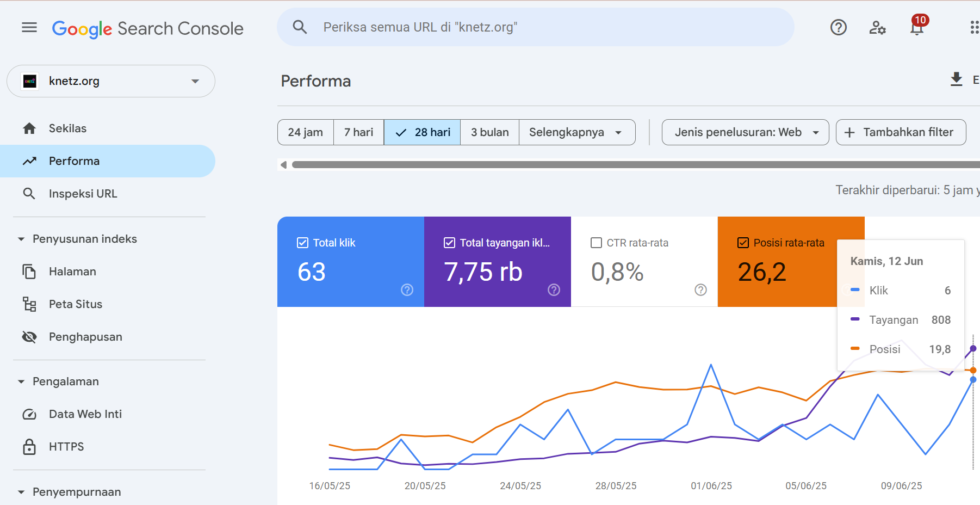Image resolution: width=980 pixels, height=505 pixels.
Task: Enable the CTR rata-rata checkbox
Action: (x=596, y=243)
